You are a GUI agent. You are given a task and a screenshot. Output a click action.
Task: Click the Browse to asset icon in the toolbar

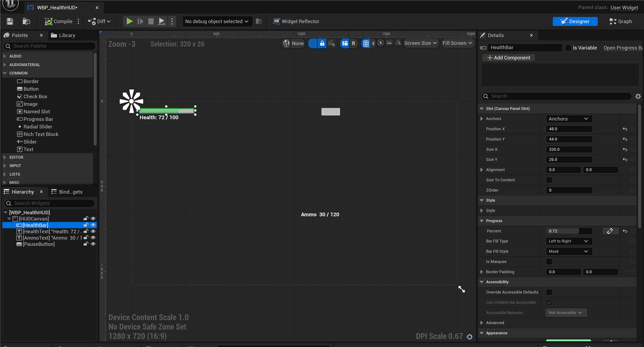[27, 21]
